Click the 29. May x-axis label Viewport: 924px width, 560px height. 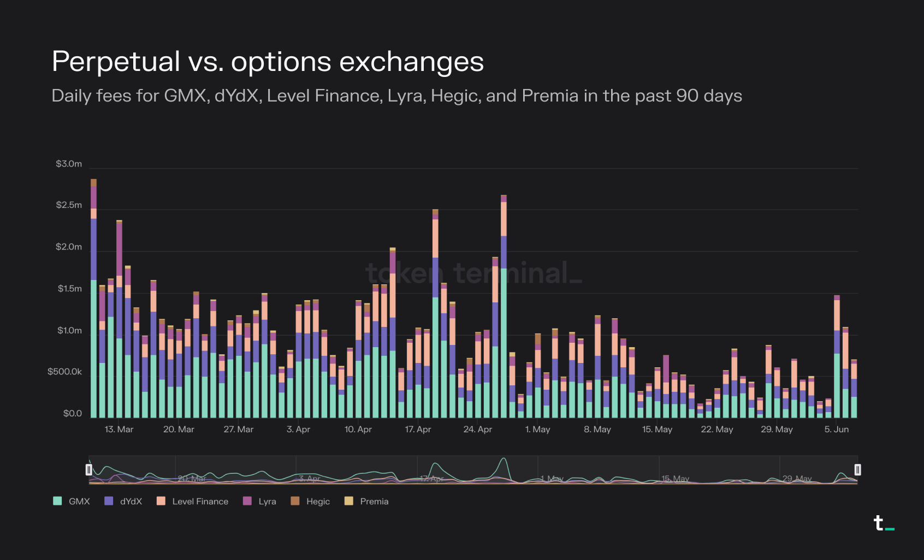[777, 429]
